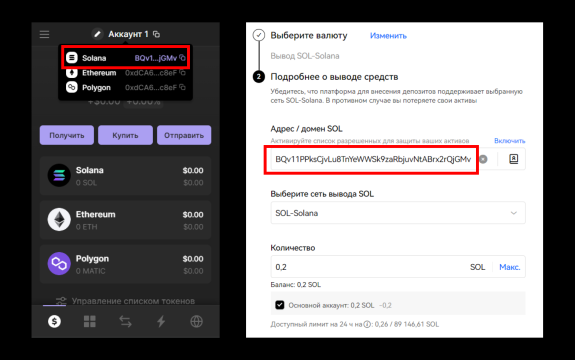Image resolution: width=575 pixels, height=360 pixels.
Task: Open the globe browser tab in bottom bar
Action: click(x=197, y=322)
